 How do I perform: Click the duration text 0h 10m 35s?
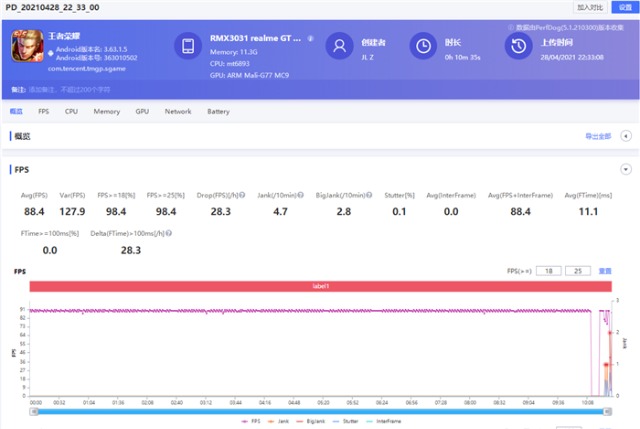(462, 58)
